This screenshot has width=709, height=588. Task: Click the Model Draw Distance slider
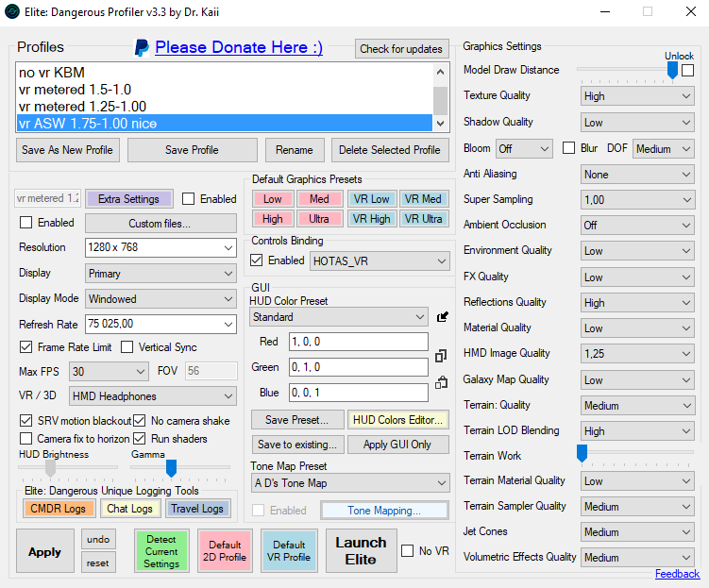point(672,70)
